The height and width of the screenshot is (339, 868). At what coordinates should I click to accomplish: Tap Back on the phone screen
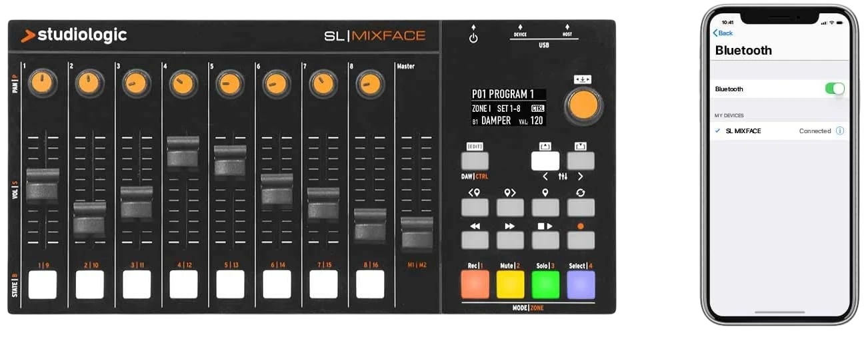tap(723, 33)
